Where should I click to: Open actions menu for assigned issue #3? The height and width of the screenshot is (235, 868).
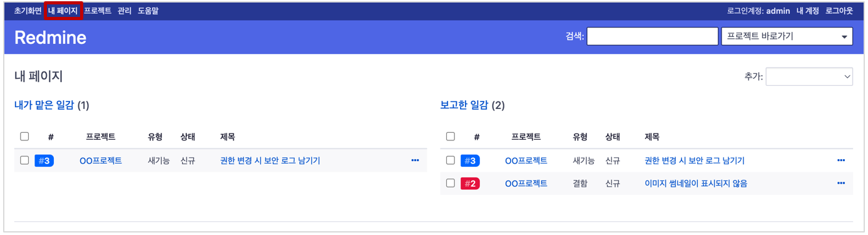coord(415,160)
